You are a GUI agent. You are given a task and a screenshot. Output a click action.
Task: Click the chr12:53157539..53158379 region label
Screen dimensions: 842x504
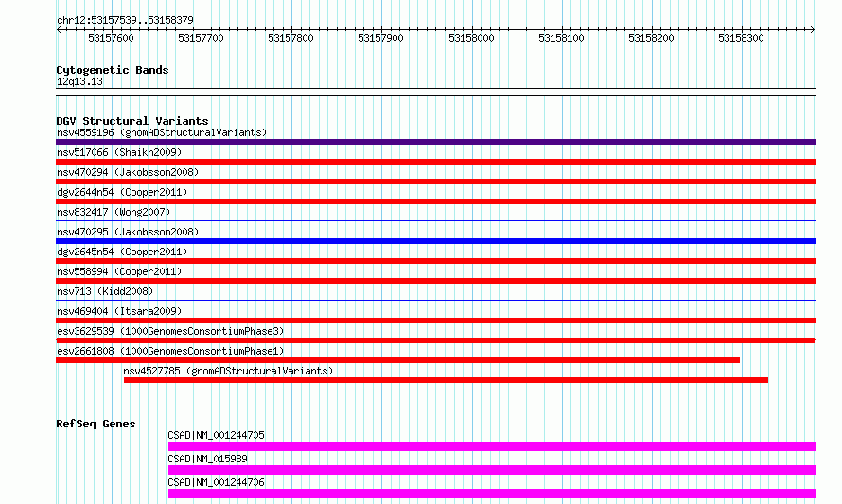[x=125, y=20]
